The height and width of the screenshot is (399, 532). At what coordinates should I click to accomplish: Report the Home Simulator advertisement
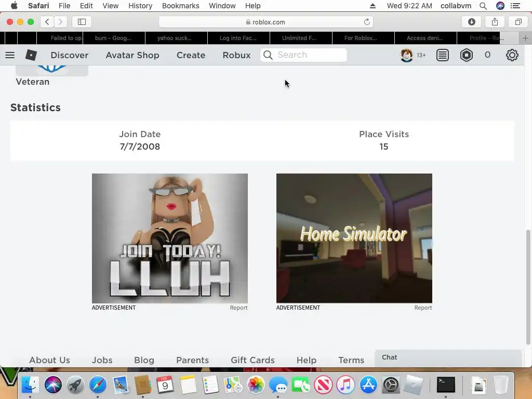(423, 308)
